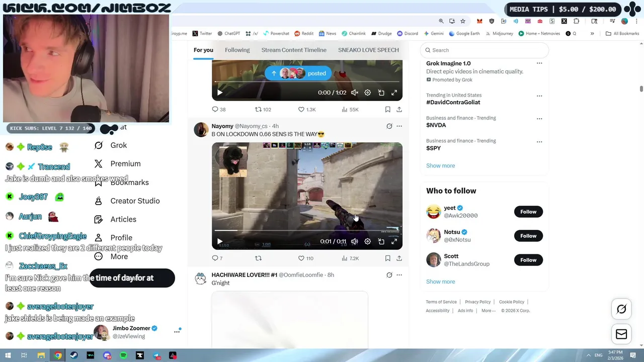Viewport: 644px width, 362px height.
Task: Enter fullscreen on the Nayomy video
Action: (x=394, y=241)
